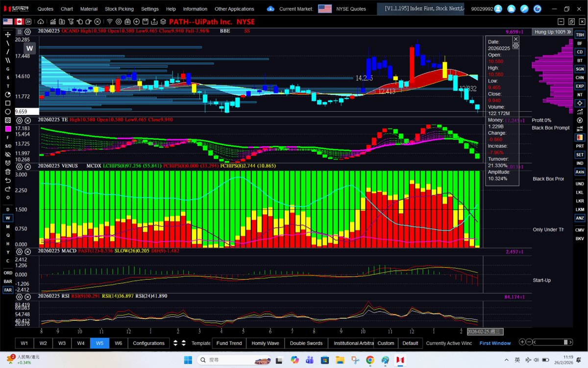Image resolution: width=588 pixels, height=368 pixels.
Task: Select the hatched fill pattern tool
Action: (x=8, y=120)
